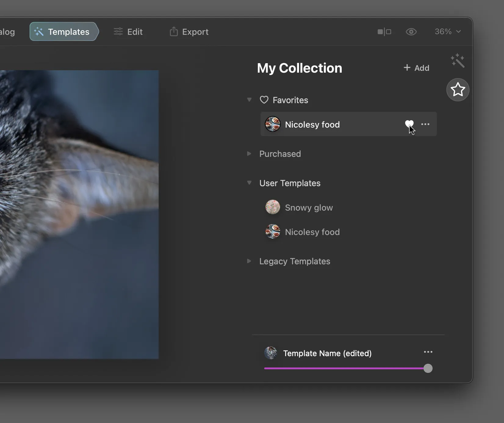Image resolution: width=504 pixels, height=423 pixels.
Task: Select the Templates tab
Action: tap(63, 32)
